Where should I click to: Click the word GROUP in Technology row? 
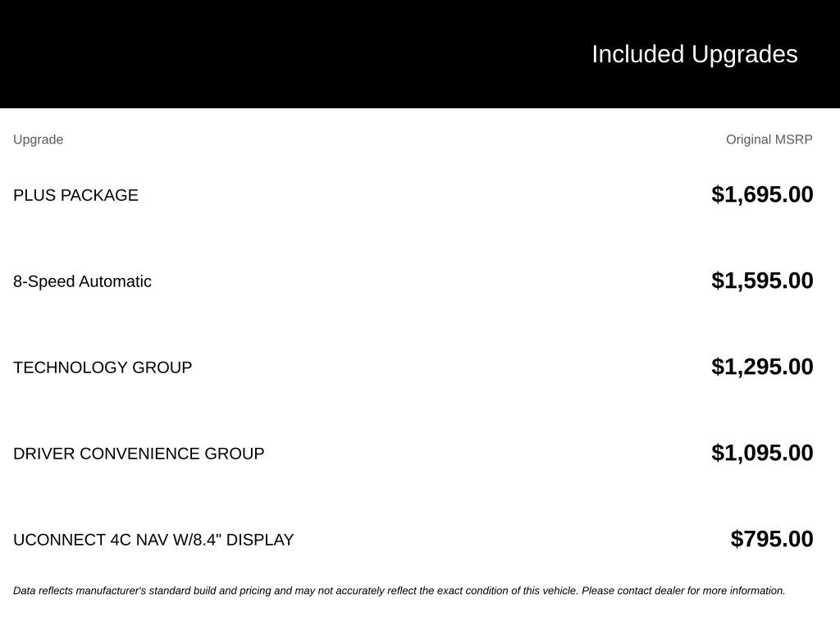coord(162,367)
